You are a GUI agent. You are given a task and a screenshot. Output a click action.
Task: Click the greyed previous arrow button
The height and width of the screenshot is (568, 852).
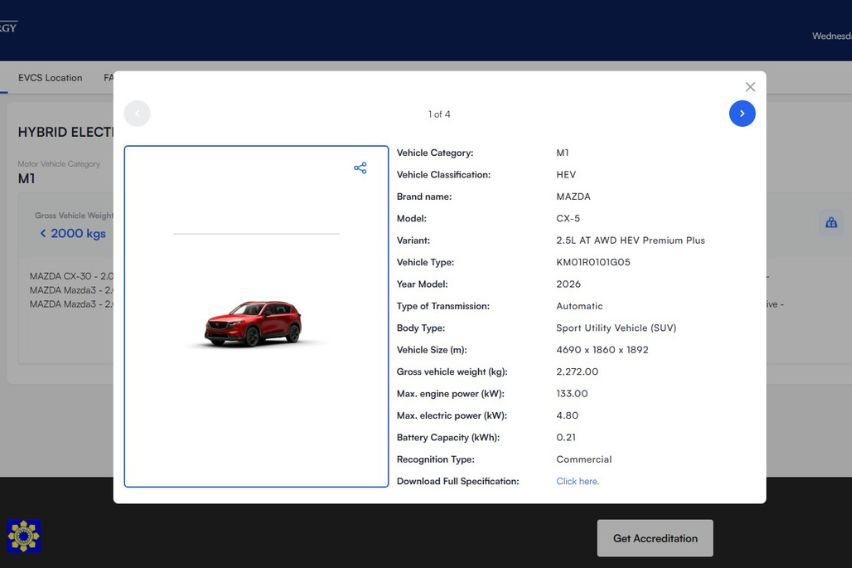[137, 114]
